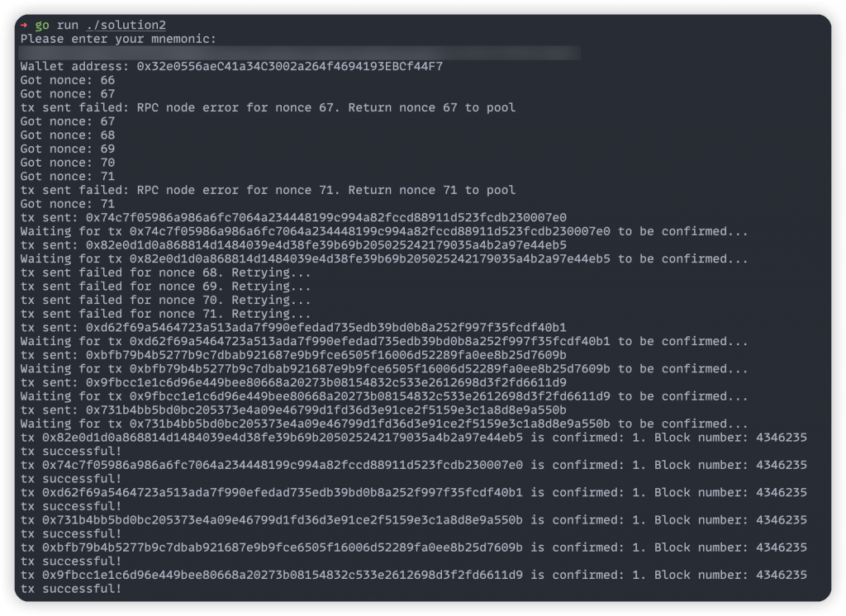The height and width of the screenshot is (616, 846).
Task: Click the last 'tx successful!' line
Action: coord(71,589)
